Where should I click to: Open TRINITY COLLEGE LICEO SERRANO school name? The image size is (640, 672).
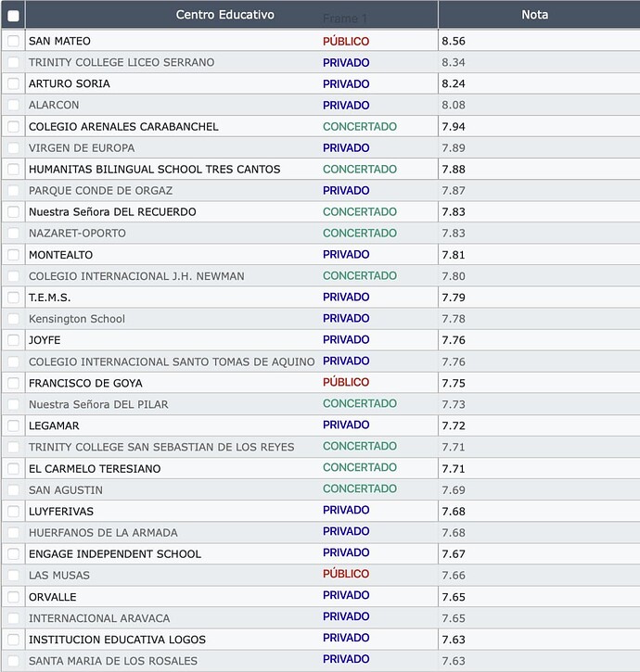[x=122, y=63]
